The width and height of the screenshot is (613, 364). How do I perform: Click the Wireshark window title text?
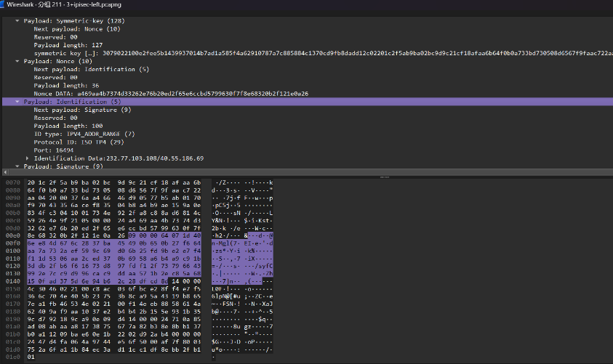click(64, 4)
